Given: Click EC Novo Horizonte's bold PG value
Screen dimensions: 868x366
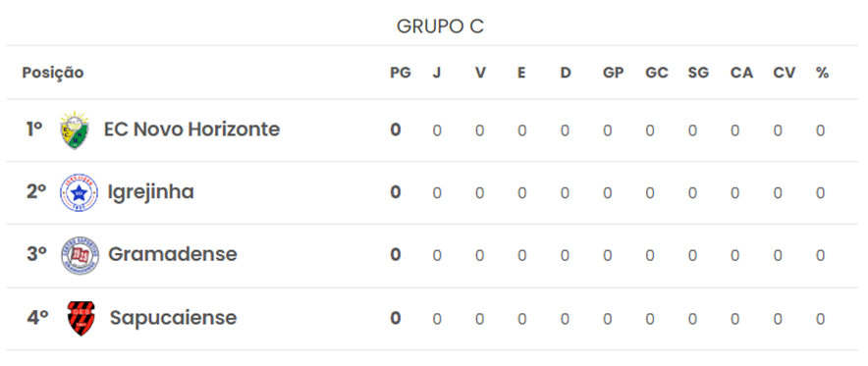Looking at the screenshot, I should 396,130.
